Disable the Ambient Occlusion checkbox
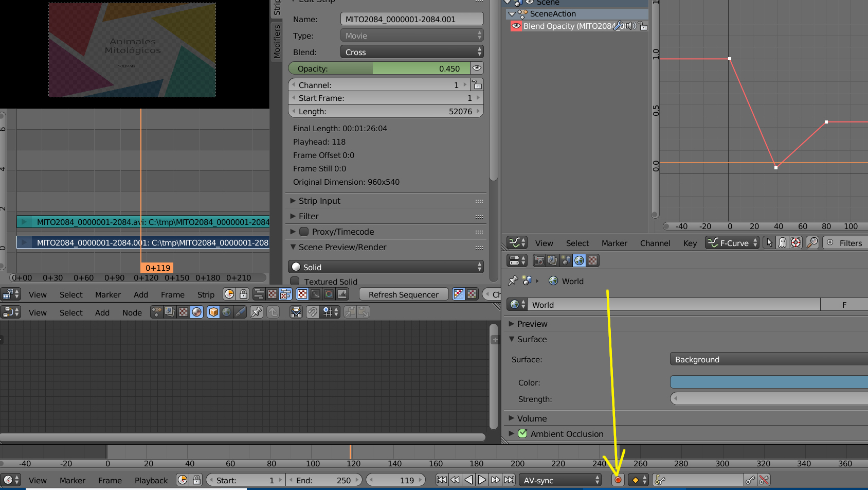This screenshot has width=868, height=490. tap(522, 434)
